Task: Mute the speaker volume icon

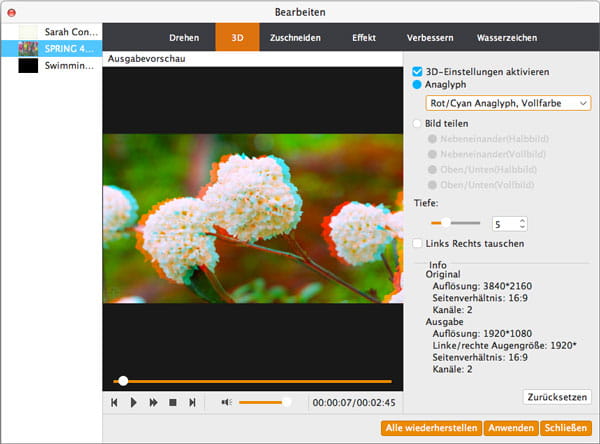Action: 227,402
